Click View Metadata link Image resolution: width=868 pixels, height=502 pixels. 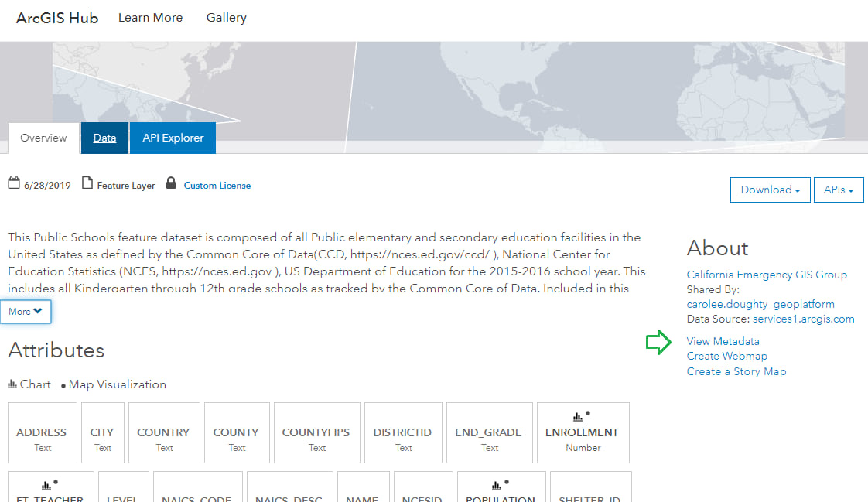723,341
